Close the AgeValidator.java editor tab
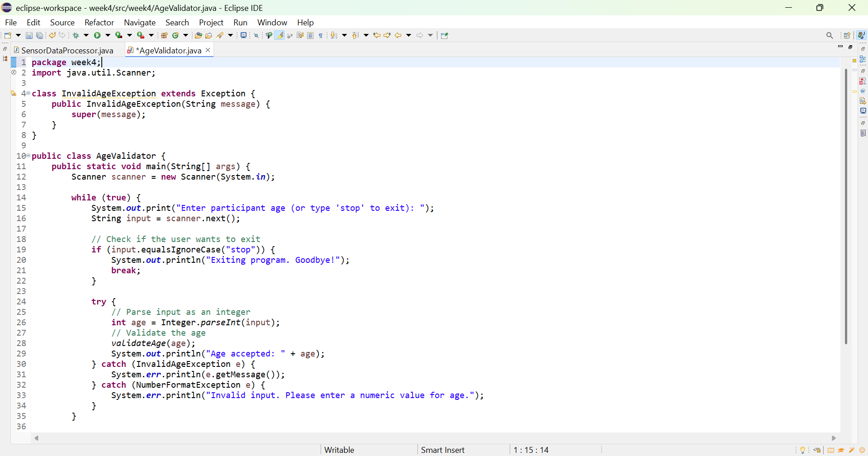The height and width of the screenshot is (456, 868). click(x=208, y=50)
